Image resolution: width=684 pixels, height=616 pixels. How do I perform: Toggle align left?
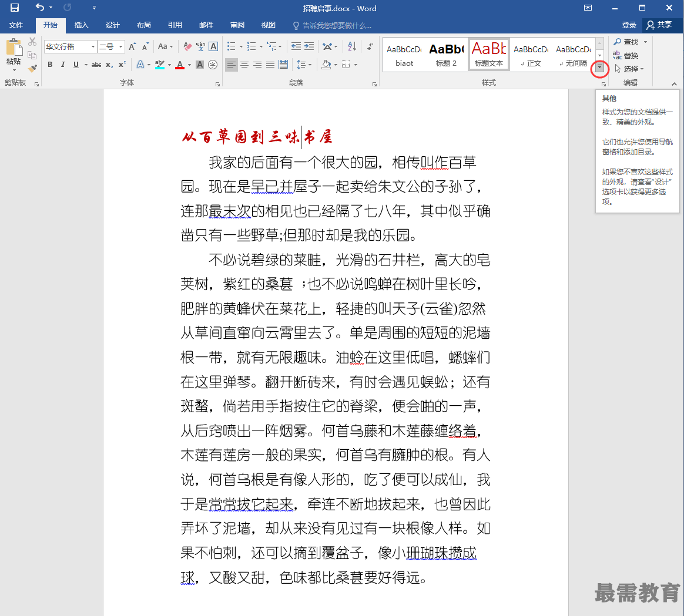coord(231,65)
